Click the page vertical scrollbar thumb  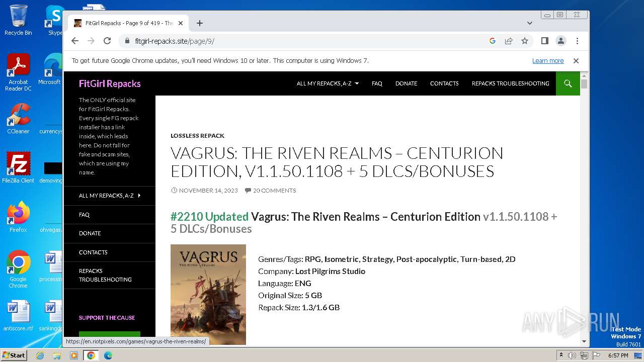pos(584,84)
